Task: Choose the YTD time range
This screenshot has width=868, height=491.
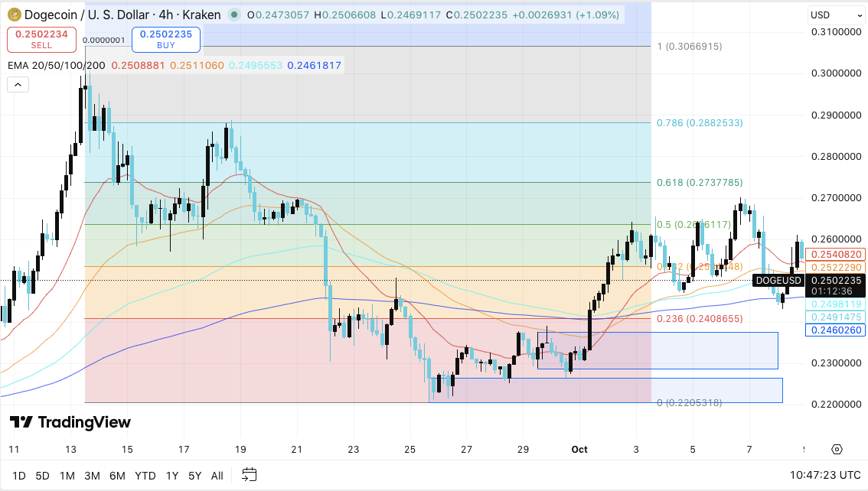Action: [x=145, y=476]
